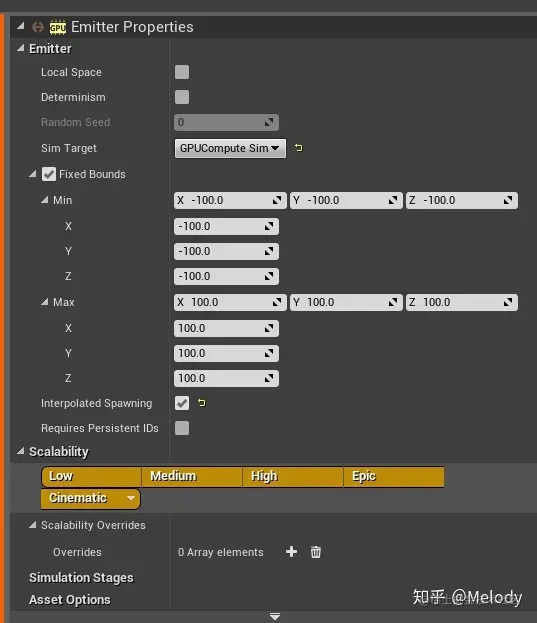537x623 pixels.
Task: Click the Max Z value input field
Action: 226,378
